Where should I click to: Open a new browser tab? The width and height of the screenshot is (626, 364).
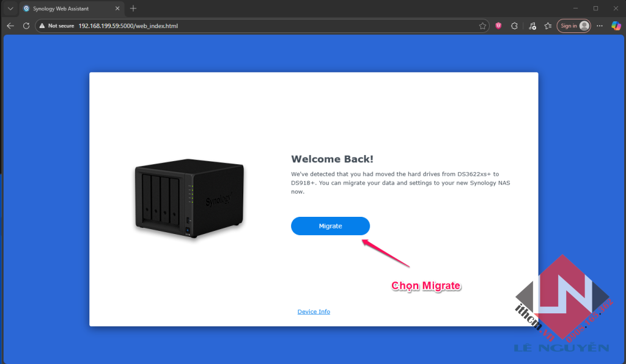click(x=133, y=9)
